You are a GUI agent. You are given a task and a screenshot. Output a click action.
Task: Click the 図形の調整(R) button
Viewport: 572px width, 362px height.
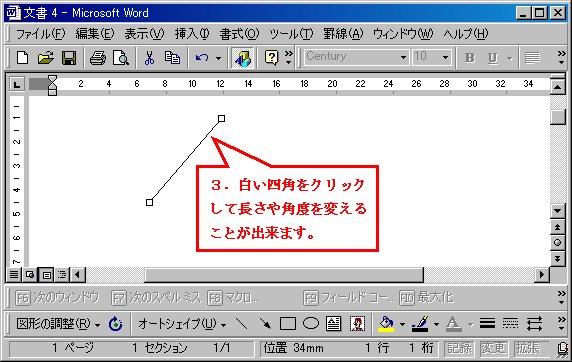(x=58, y=324)
